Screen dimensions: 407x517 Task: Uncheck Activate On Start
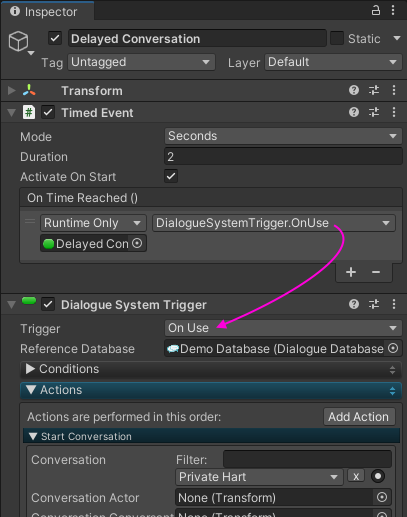pyautogui.click(x=171, y=176)
